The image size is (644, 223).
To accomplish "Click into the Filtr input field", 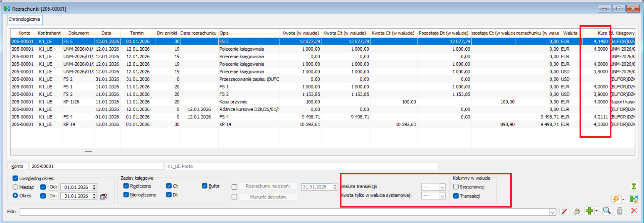I will coord(285,212).
